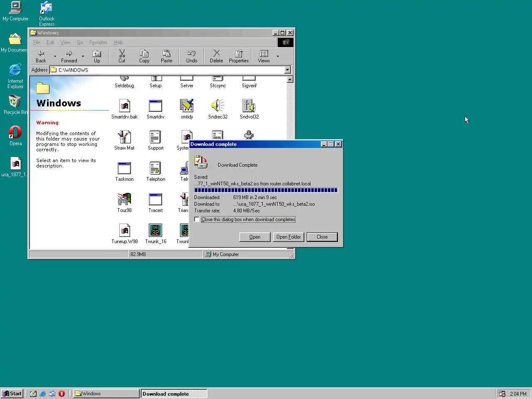This screenshot has width=532, height=399.
Task: Expand the Views dropdown arrow
Action: pos(278,56)
